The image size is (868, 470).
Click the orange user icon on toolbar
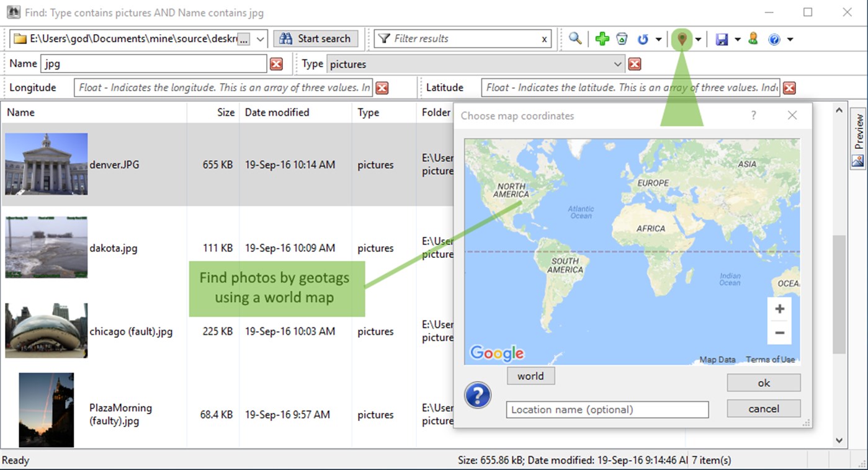click(x=753, y=38)
